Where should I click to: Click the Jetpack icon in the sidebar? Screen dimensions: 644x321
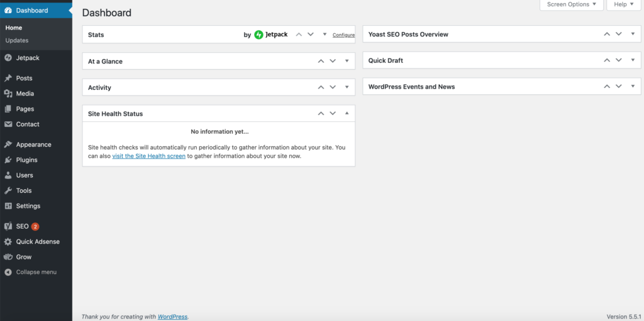pyautogui.click(x=8, y=58)
